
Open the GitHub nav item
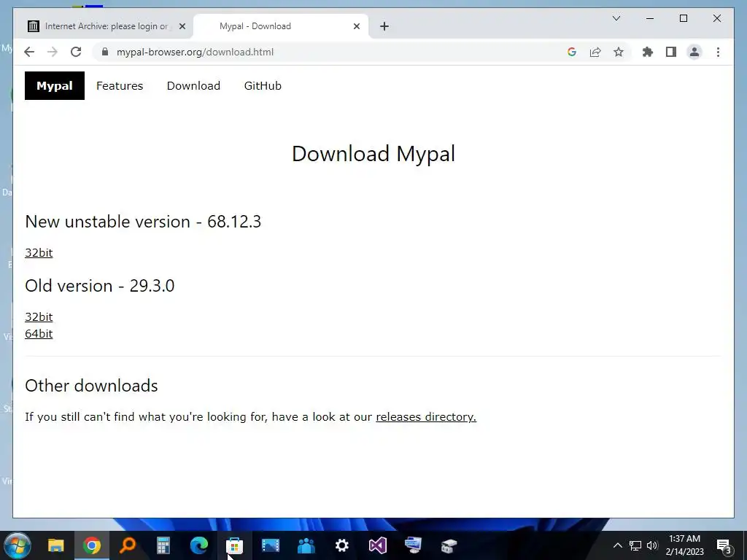coord(263,86)
